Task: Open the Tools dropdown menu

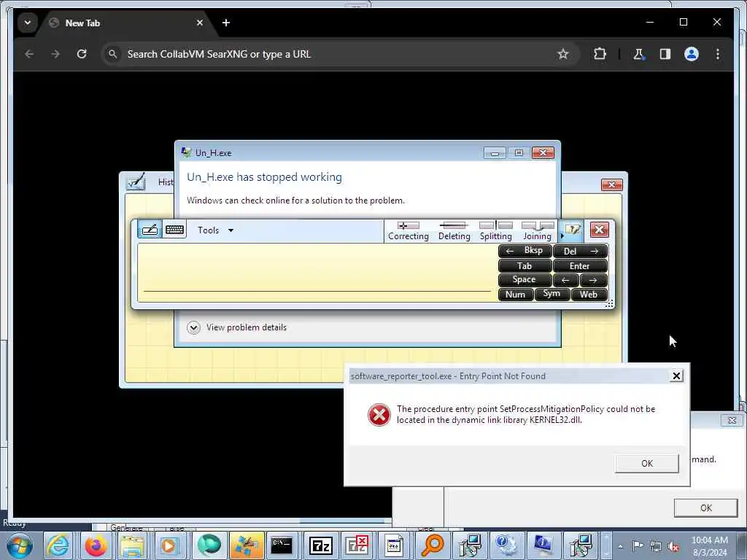Action: click(215, 230)
